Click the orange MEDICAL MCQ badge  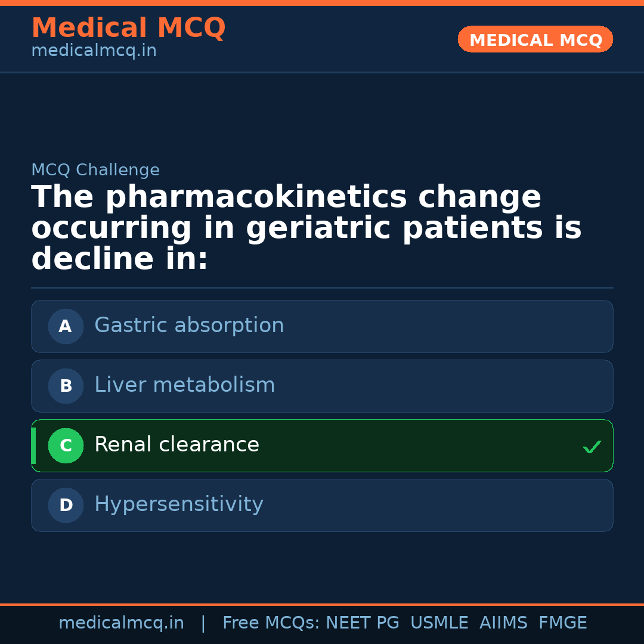pos(535,39)
